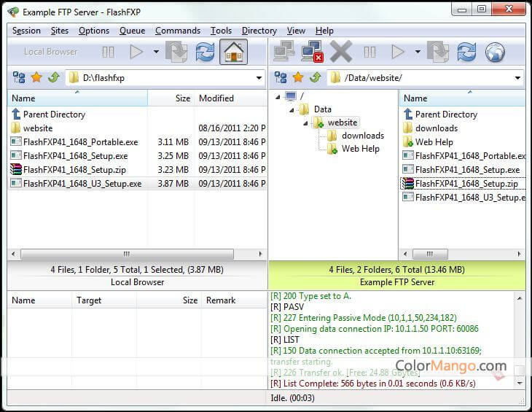Click the globe icon in remote toolbar
Viewport: 532px width, 412px height.
[495, 53]
